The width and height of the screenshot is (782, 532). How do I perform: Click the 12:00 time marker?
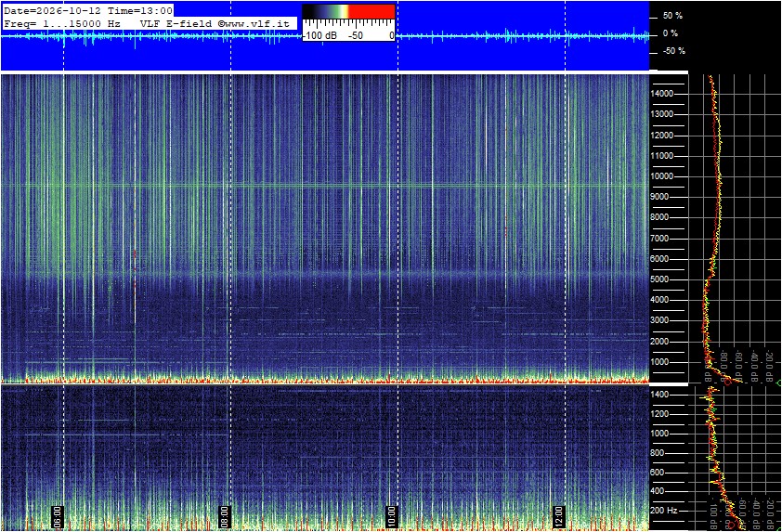pos(558,517)
